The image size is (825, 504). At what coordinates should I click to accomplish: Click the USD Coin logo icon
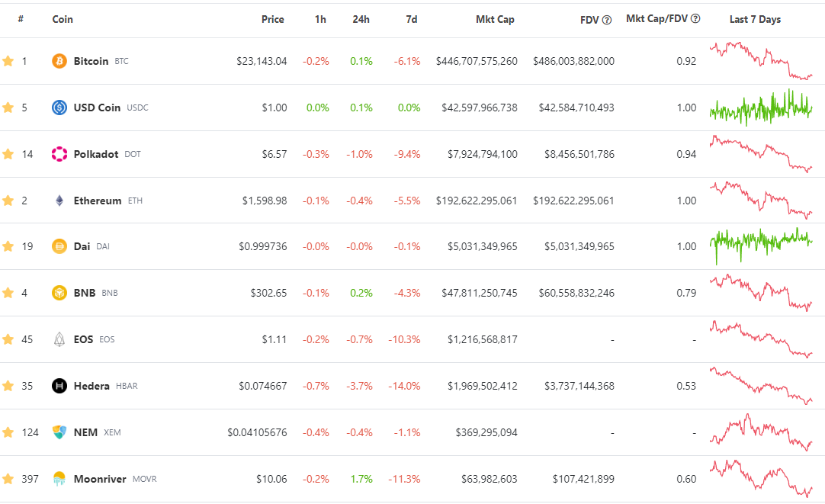click(x=59, y=108)
